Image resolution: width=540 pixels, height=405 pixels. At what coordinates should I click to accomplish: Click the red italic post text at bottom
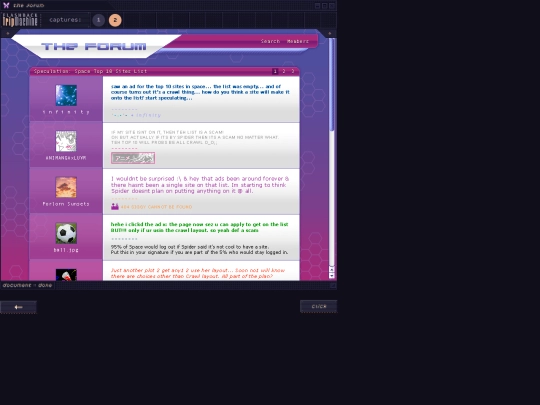(198, 273)
